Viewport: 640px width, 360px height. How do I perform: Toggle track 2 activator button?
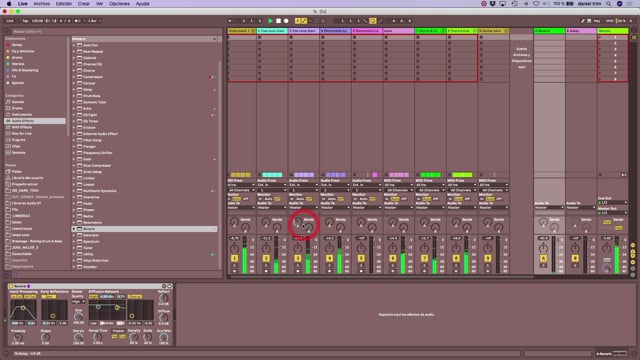(266, 258)
